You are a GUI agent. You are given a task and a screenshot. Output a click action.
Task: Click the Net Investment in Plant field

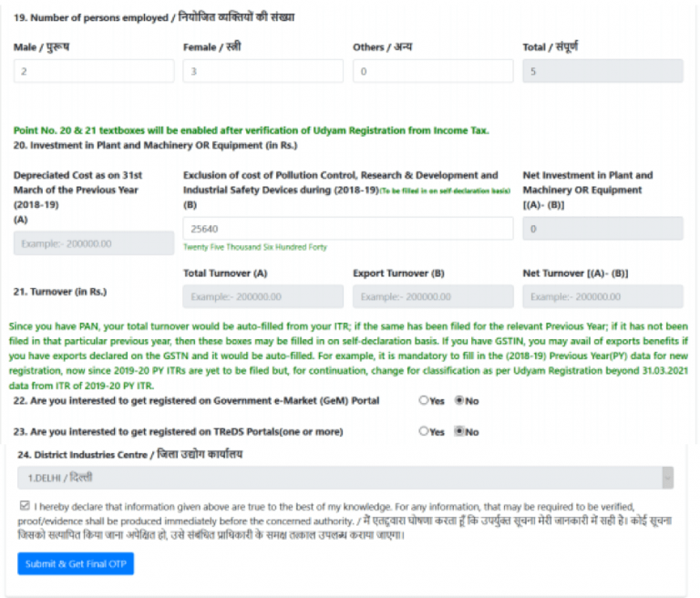click(602, 229)
